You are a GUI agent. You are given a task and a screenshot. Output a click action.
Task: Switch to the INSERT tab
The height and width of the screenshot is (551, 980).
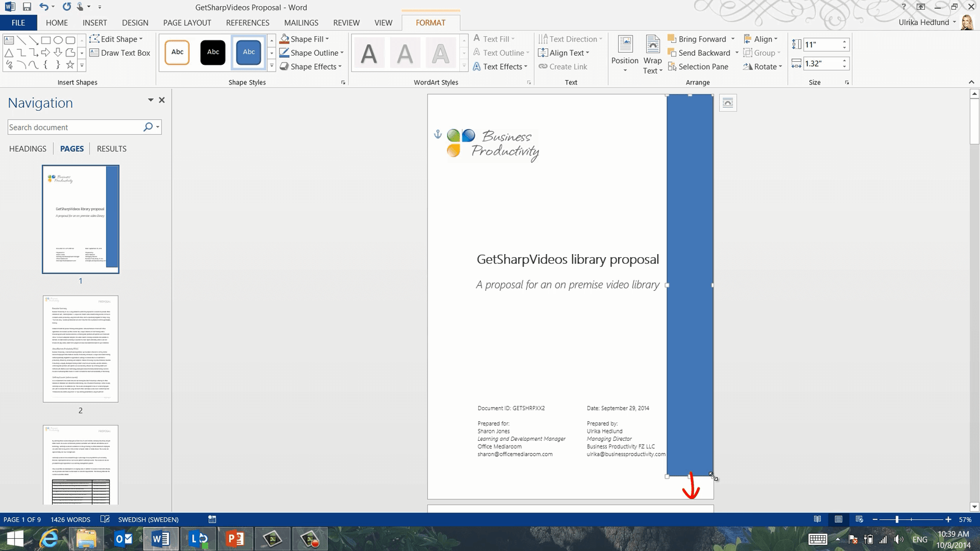pos(95,23)
